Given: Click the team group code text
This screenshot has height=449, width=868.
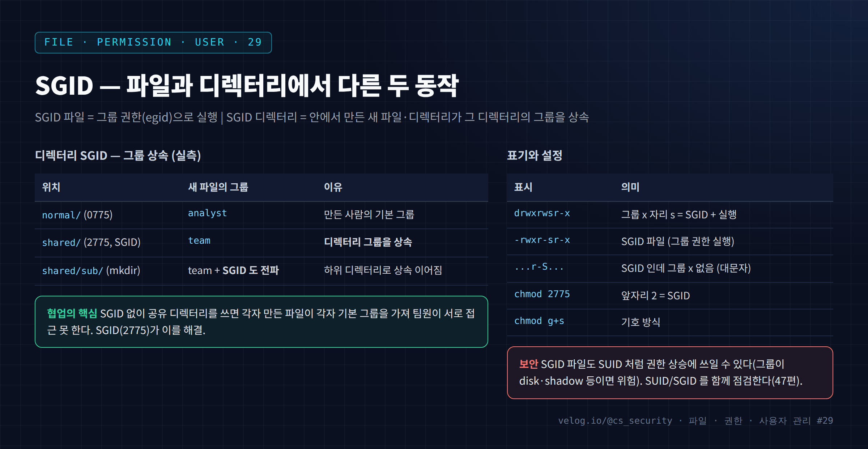Looking at the screenshot, I should click(x=199, y=241).
